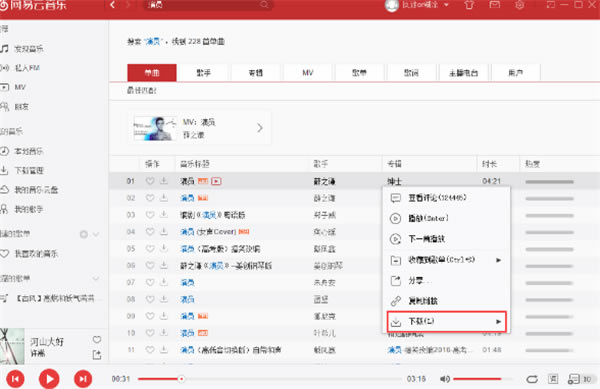Collapse the created playlists section chevron
This screenshot has width=600, height=389.
tap(96, 234)
